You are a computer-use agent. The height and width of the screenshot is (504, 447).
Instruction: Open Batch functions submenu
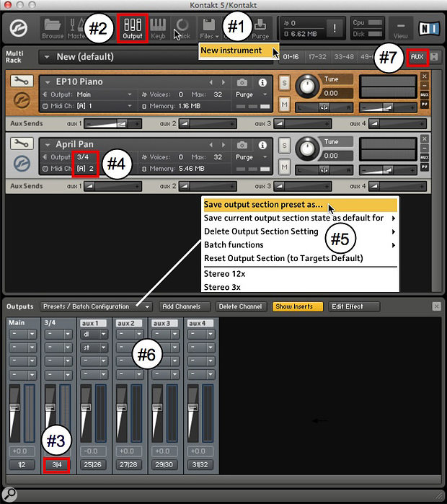[x=301, y=245]
